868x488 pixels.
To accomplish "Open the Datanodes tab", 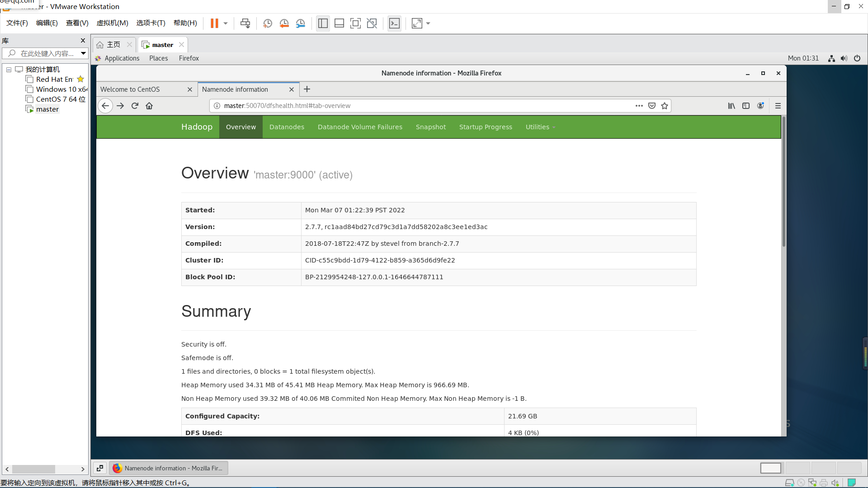I will 287,127.
